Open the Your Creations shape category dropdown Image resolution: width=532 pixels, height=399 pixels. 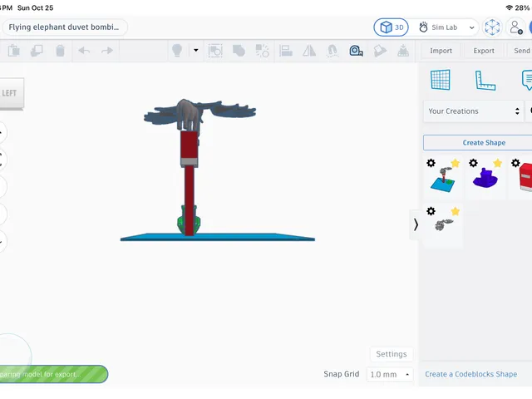point(473,111)
